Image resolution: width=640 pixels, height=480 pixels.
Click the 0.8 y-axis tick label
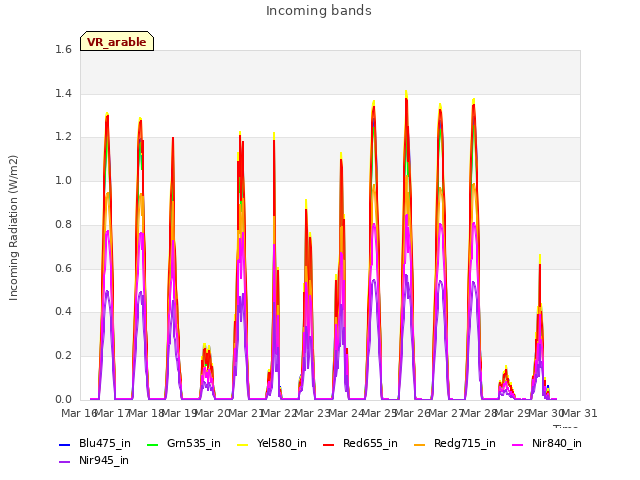(63, 224)
